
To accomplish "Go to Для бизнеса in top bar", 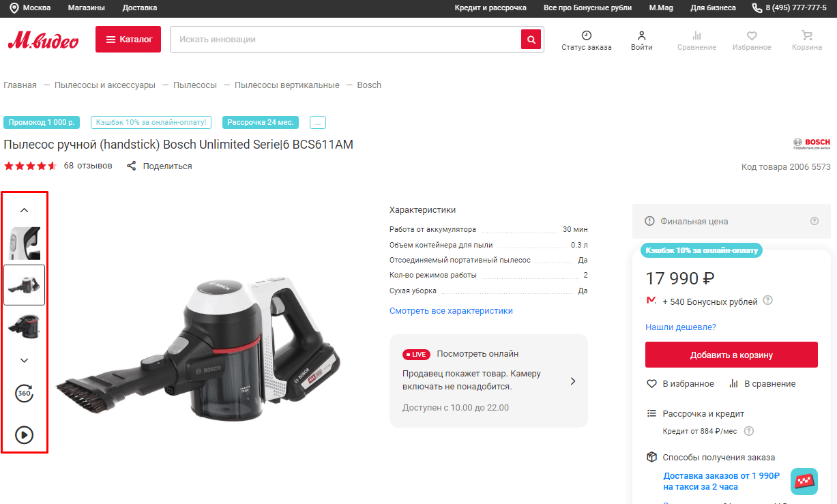I will tap(713, 8).
